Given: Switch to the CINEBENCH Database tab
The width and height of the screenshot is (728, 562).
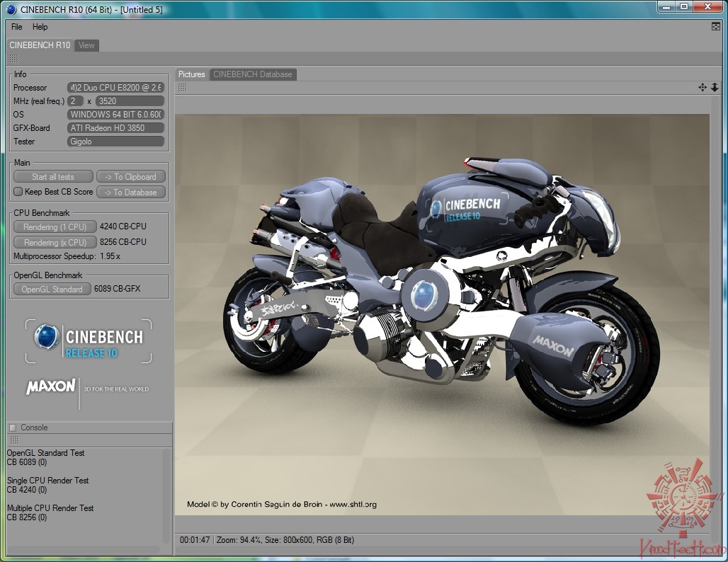Looking at the screenshot, I should (x=253, y=74).
